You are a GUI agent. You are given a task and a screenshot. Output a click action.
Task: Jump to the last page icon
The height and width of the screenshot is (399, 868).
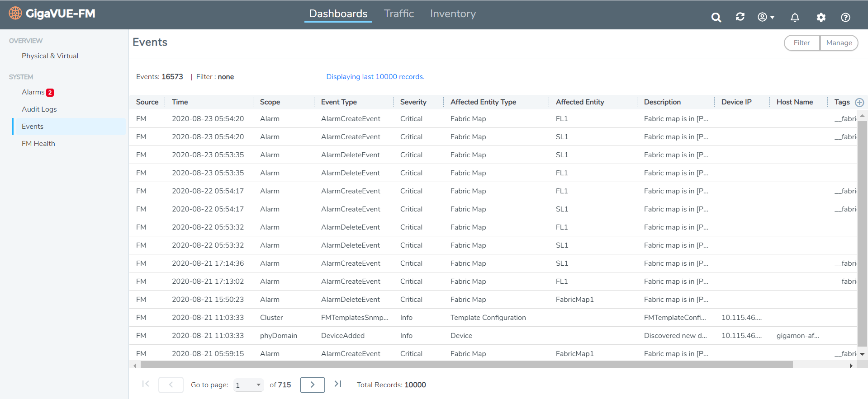click(338, 384)
